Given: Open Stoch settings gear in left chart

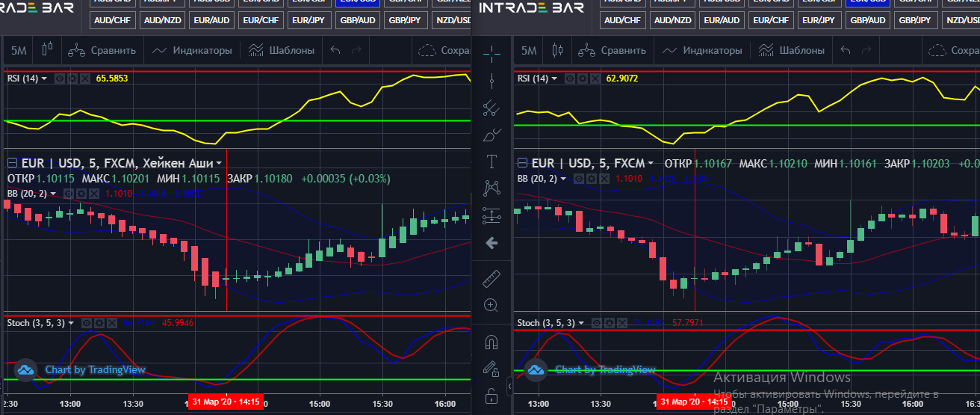Looking at the screenshot, I should pyautogui.click(x=99, y=323).
